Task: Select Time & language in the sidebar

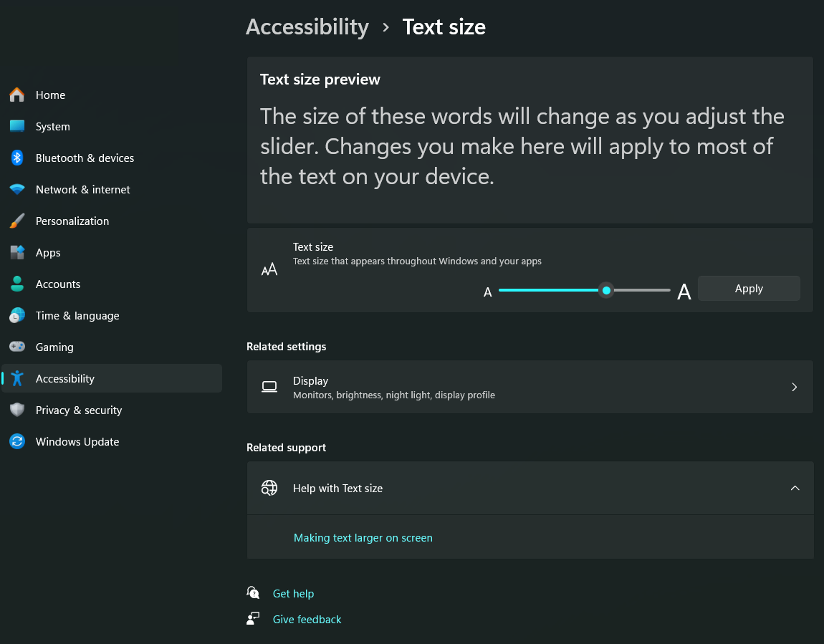Action: (x=77, y=315)
